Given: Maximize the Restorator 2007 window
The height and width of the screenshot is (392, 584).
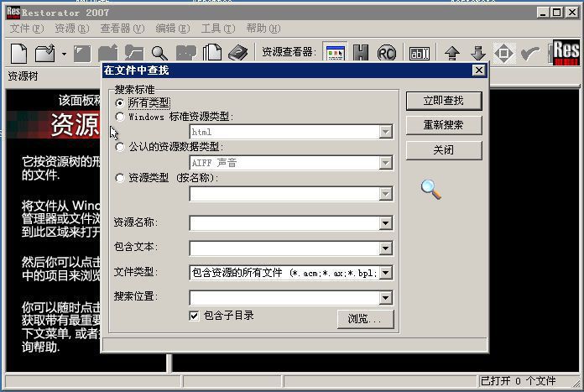Looking at the screenshot, I should 557,13.
